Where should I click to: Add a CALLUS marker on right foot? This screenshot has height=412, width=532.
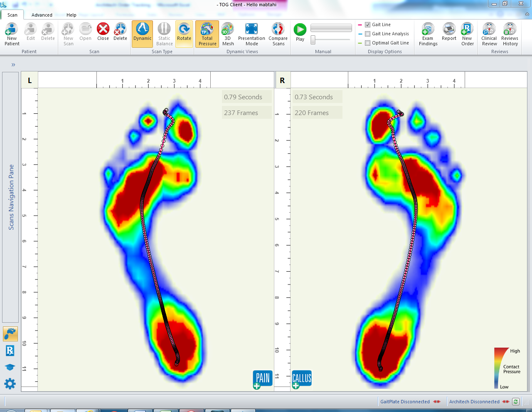(x=302, y=379)
